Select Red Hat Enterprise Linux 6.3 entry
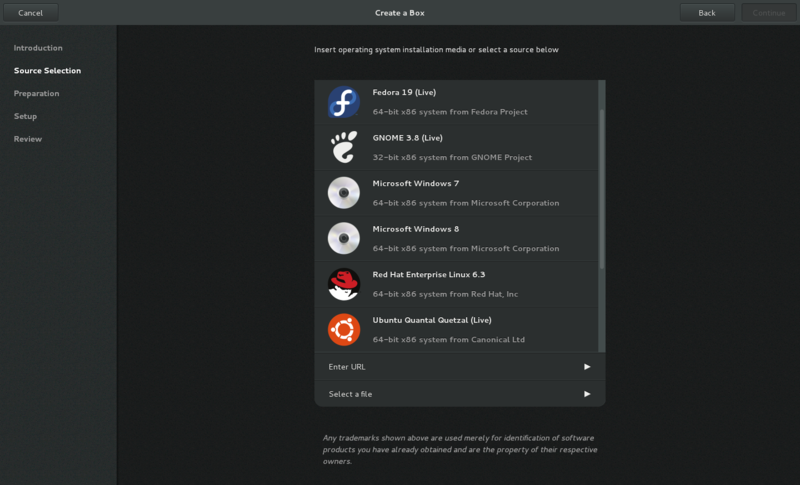This screenshot has width=800, height=485. click(x=456, y=285)
